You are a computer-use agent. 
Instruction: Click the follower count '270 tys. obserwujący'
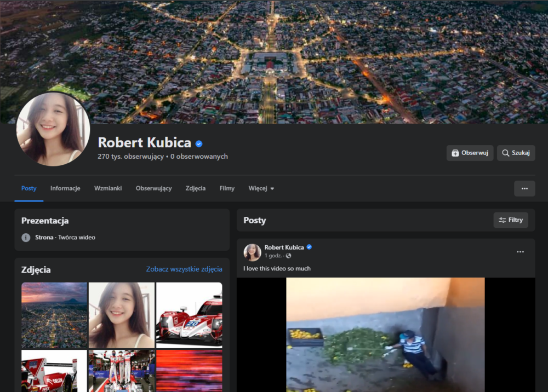point(131,157)
